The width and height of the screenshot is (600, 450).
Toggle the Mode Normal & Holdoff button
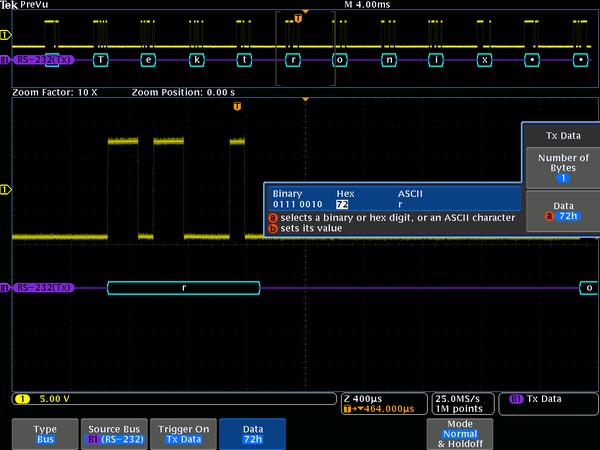(x=461, y=434)
